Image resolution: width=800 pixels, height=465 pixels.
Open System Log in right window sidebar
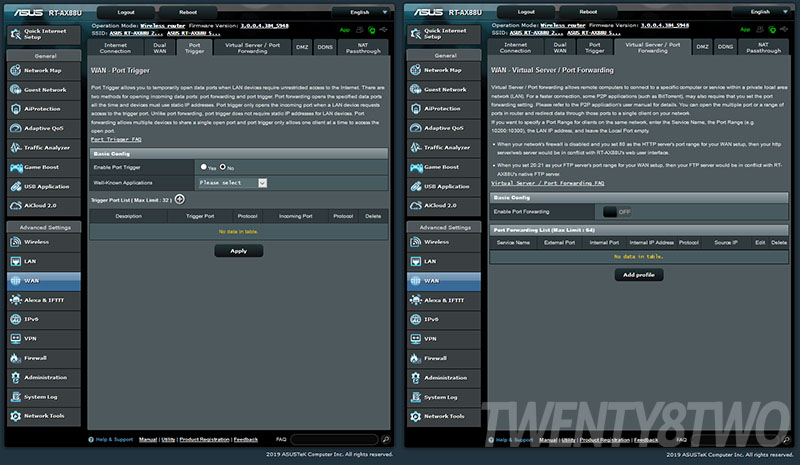click(x=444, y=397)
